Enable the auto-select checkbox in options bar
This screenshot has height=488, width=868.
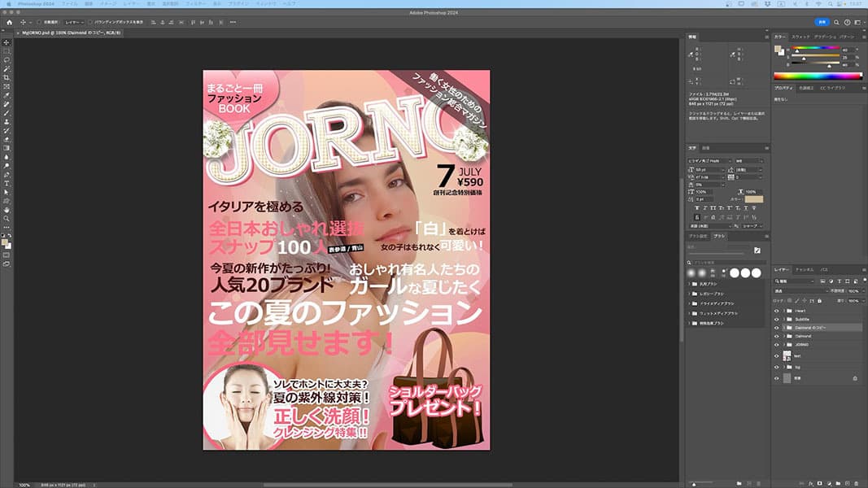(x=41, y=22)
